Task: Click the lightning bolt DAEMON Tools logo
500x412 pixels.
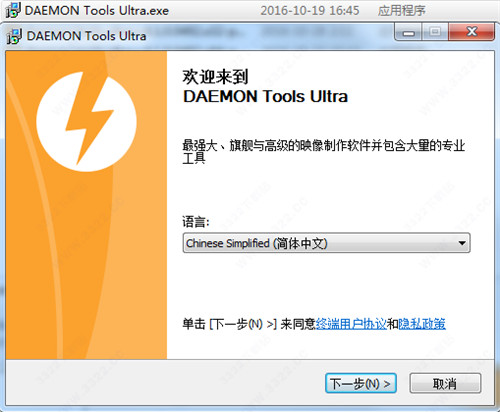Action: point(86,121)
